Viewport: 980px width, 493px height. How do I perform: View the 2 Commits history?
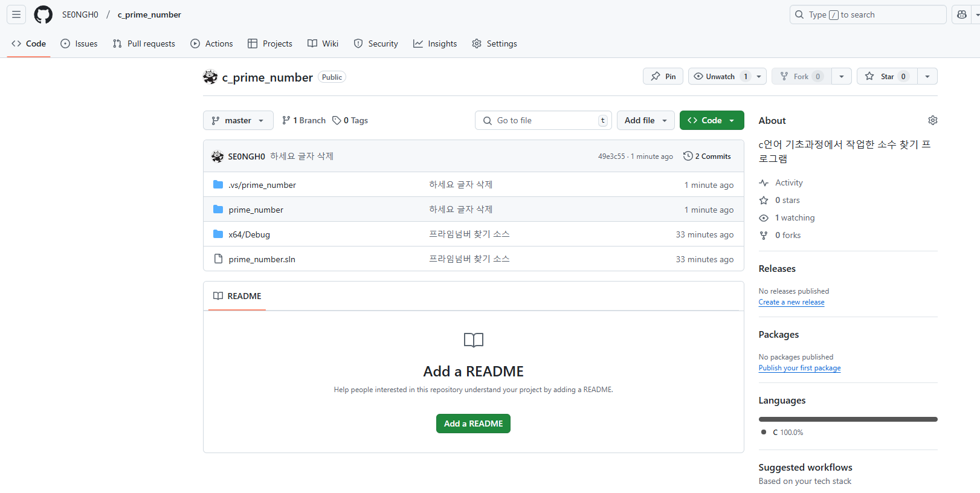(707, 156)
